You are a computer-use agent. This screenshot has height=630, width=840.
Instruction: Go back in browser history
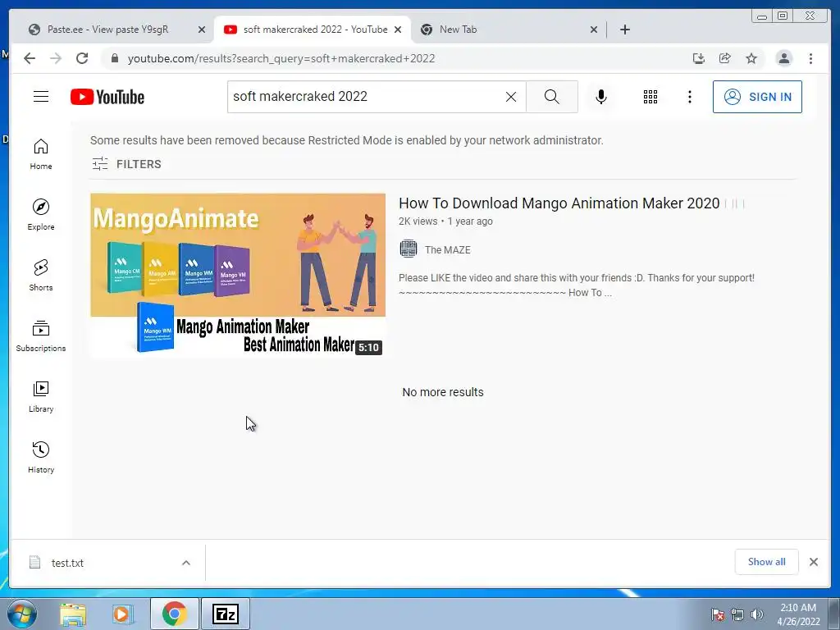point(30,58)
